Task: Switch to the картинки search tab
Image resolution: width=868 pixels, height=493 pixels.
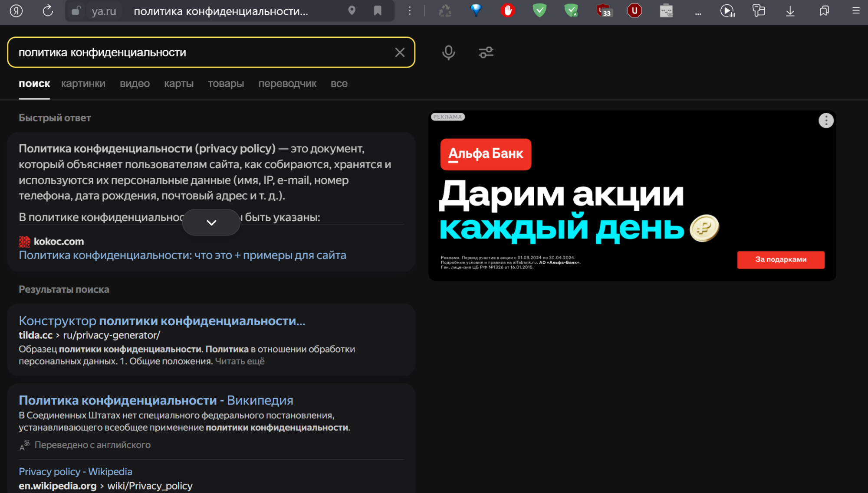Action: (83, 84)
